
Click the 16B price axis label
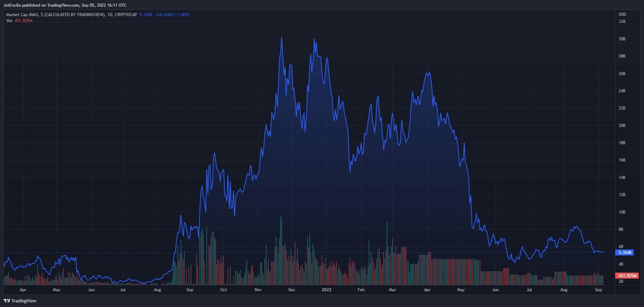pyautogui.click(x=622, y=160)
